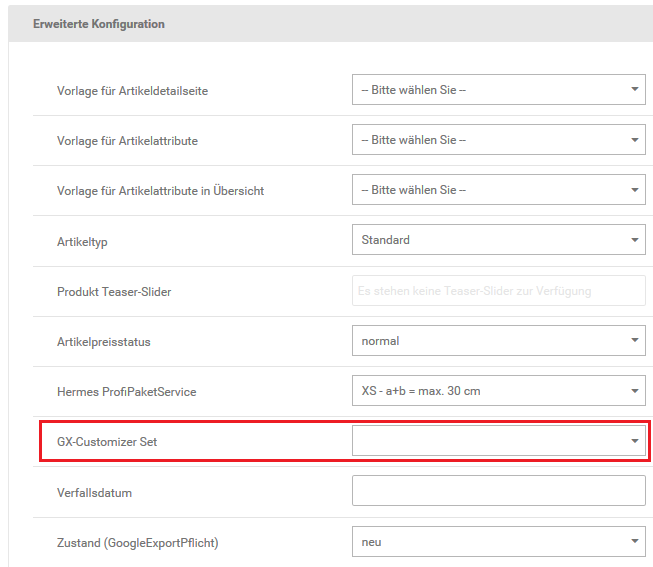Click the Artikeltyp label text
This screenshot has width=653, height=567.
pyautogui.click(x=83, y=241)
